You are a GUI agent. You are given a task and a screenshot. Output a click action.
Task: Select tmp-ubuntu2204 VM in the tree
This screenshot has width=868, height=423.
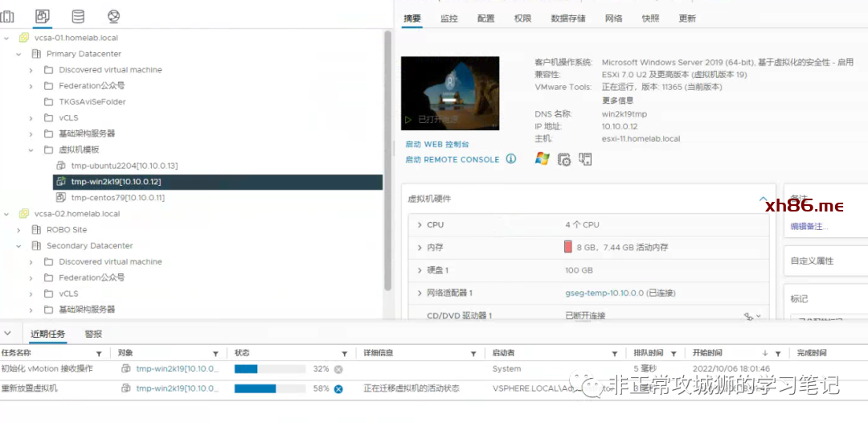(124, 166)
